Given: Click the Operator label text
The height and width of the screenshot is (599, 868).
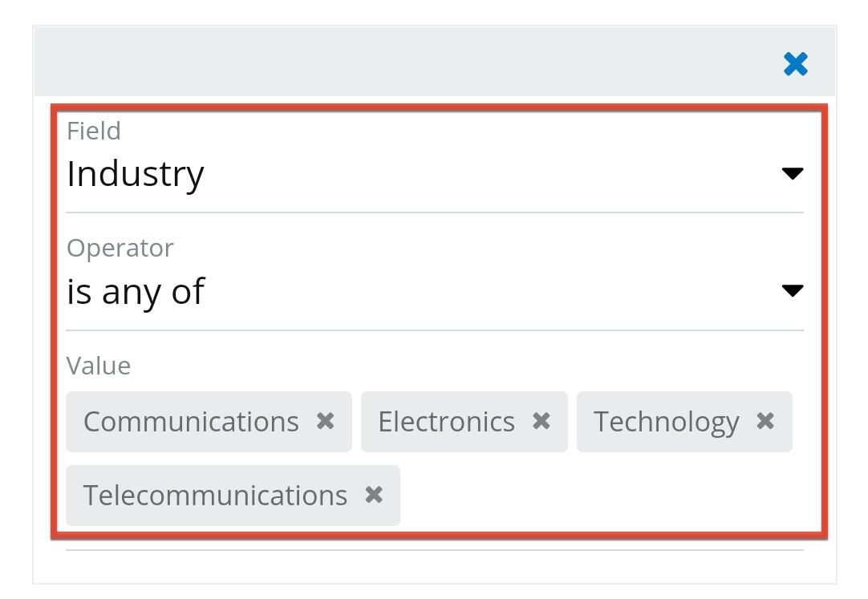Looking at the screenshot, I should click(x=120, y=248).
